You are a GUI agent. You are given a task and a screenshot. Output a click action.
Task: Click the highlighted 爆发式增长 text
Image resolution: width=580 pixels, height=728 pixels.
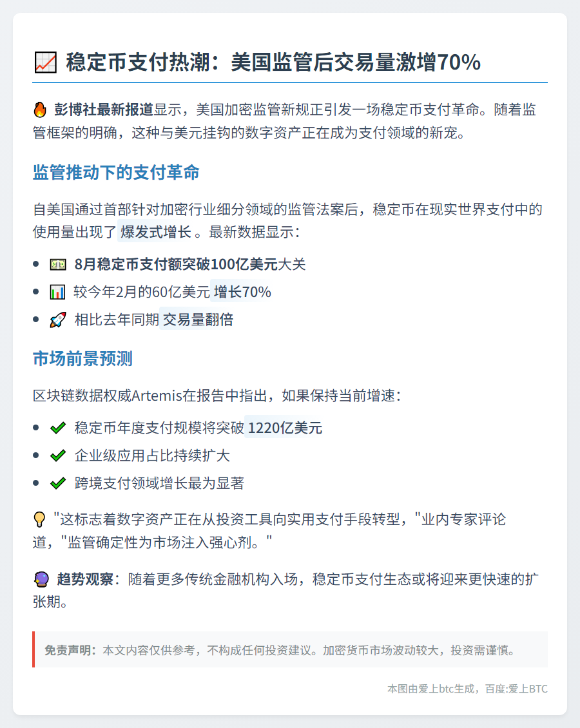point(155,232)
